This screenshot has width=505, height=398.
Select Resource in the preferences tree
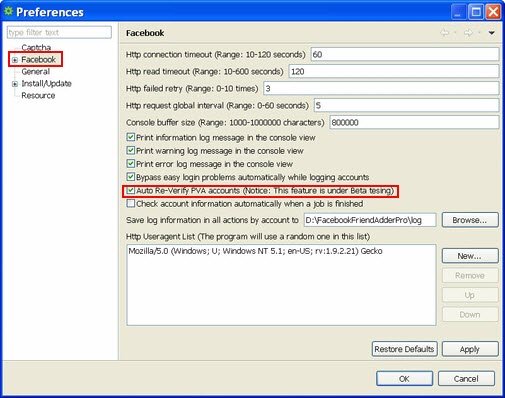coord(38,95)
